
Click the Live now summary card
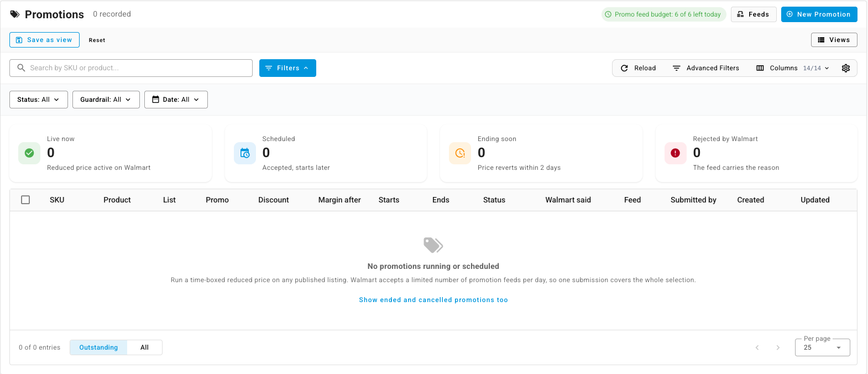click(111, 153)
